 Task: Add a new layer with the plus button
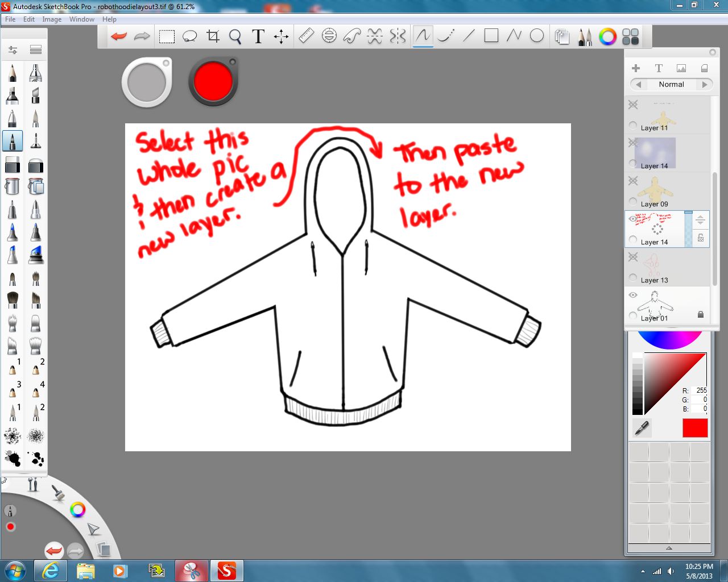pyautogui.click(x=636, y=68)
